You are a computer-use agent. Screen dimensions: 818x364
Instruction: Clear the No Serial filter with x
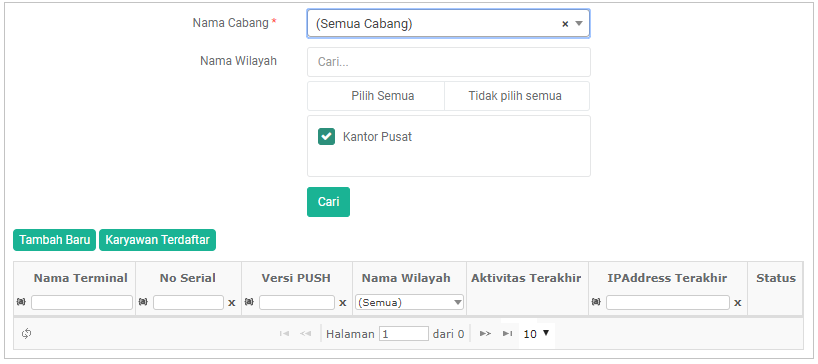click(232, 303)
